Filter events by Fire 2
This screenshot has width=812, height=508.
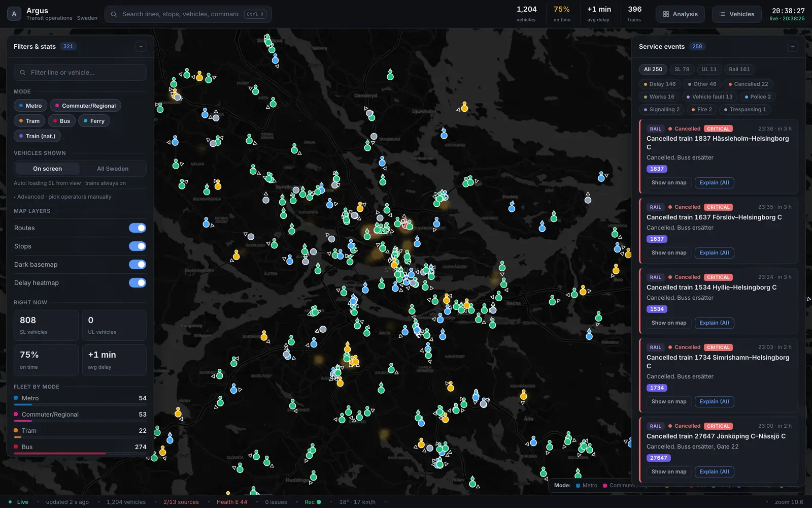[x=701, y=110]
